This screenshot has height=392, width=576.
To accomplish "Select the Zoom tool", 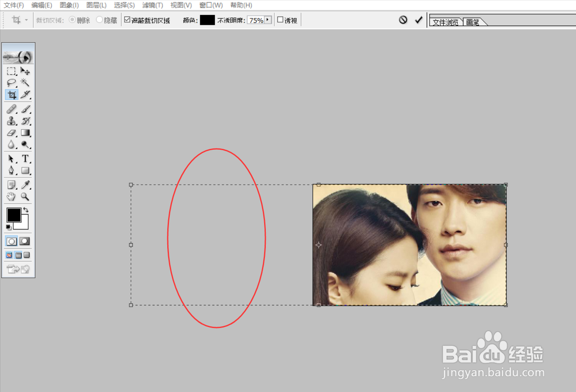I will (x=25, y=197).
